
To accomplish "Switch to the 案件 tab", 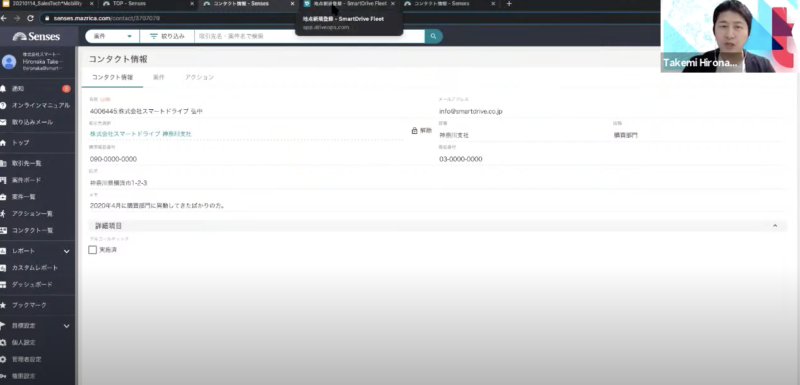I will (159, 78).
